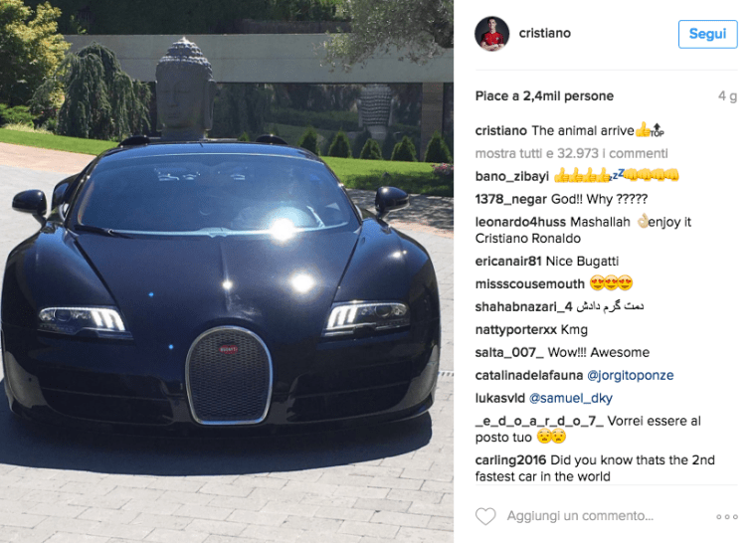This screenshot has height=543, width=756.
Task: Click in the Aggiungi un commento field
Action: pos(581,516)
